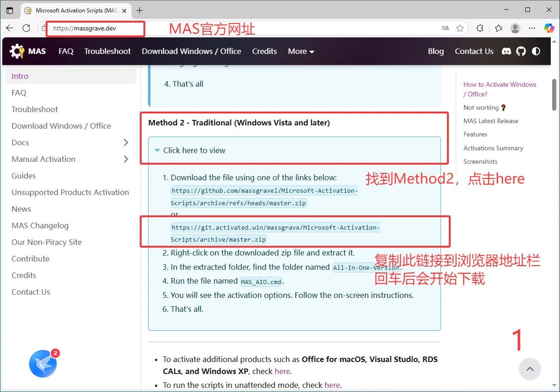The width and height of the screenshot is (560, 392).
Task: Refresh the page with the reload icon
Action: (x=26, y=28)
